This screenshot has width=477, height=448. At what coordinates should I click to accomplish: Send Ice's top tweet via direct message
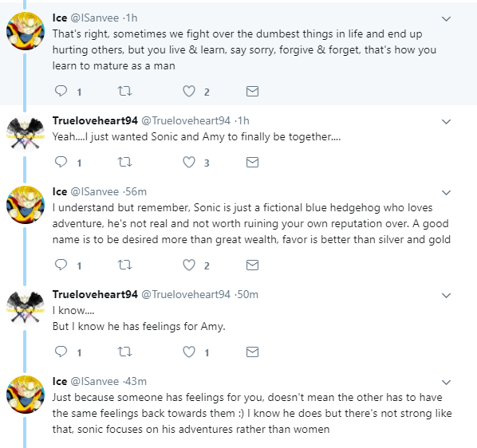(x=252, y=91)
